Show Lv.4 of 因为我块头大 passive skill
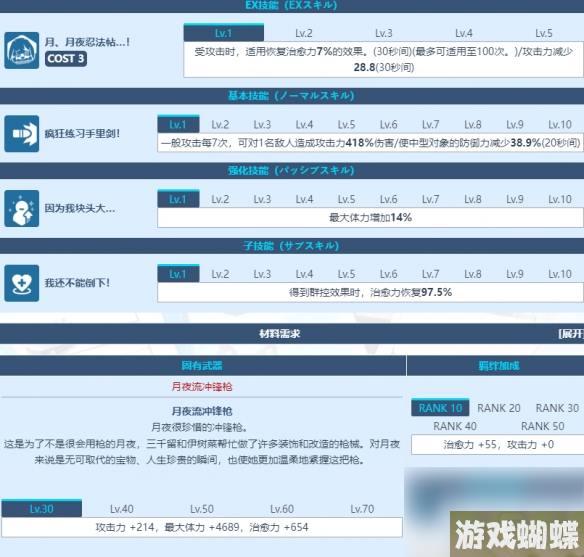Image resolution: width=584 pixels, height=557 pixels. 304,199
